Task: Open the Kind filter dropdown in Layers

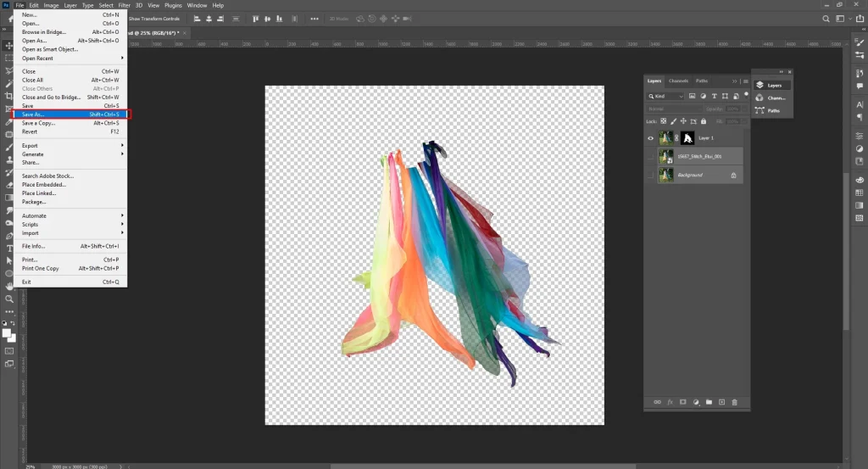Action: coord(665,97)
